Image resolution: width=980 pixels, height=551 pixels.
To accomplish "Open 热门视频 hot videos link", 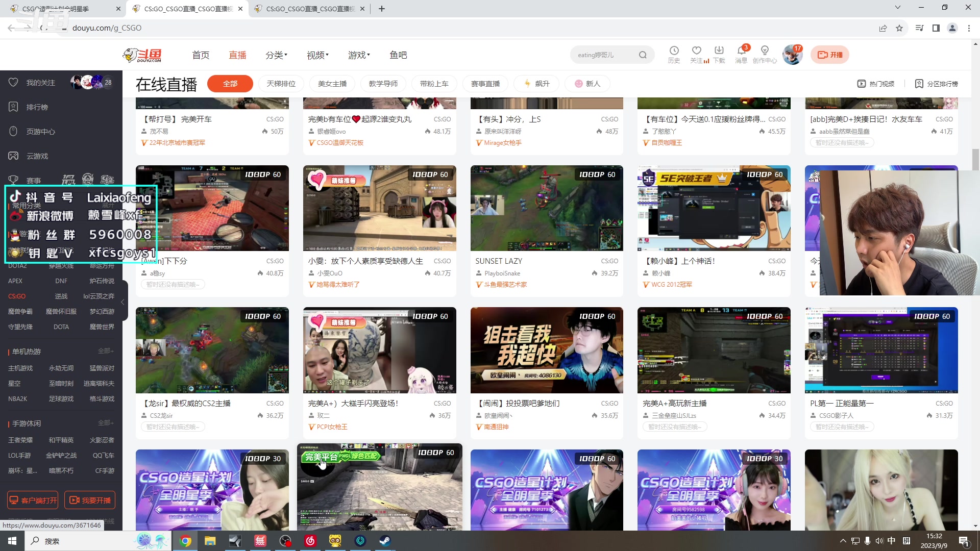I will point(876,84).
